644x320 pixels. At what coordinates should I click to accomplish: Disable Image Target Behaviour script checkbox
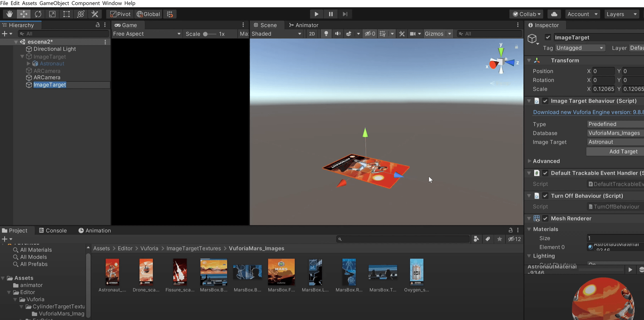click(x=545, y=101)
